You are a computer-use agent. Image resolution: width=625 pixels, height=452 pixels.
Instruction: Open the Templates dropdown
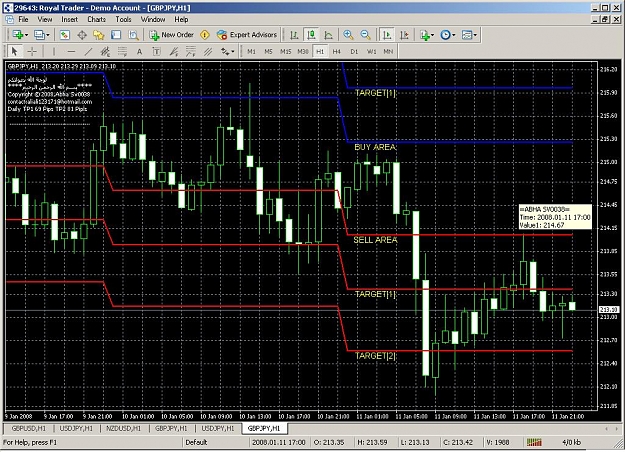pos(469,35)
